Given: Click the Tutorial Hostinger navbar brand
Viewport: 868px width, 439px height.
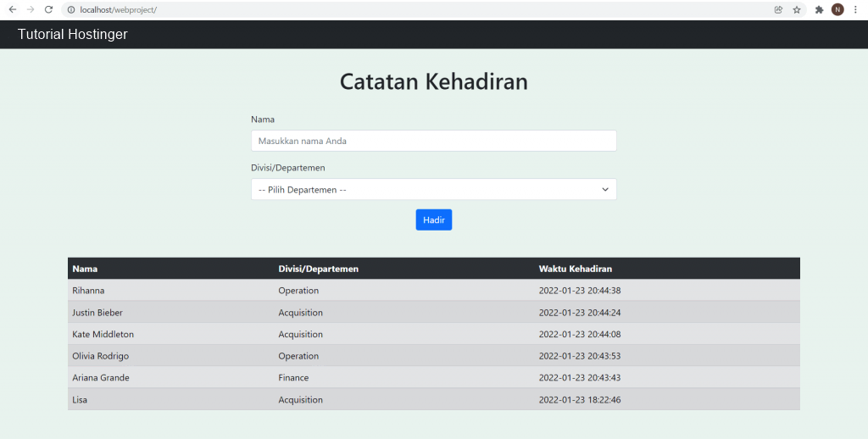Looking at the screenshot, I should (72, 35).
